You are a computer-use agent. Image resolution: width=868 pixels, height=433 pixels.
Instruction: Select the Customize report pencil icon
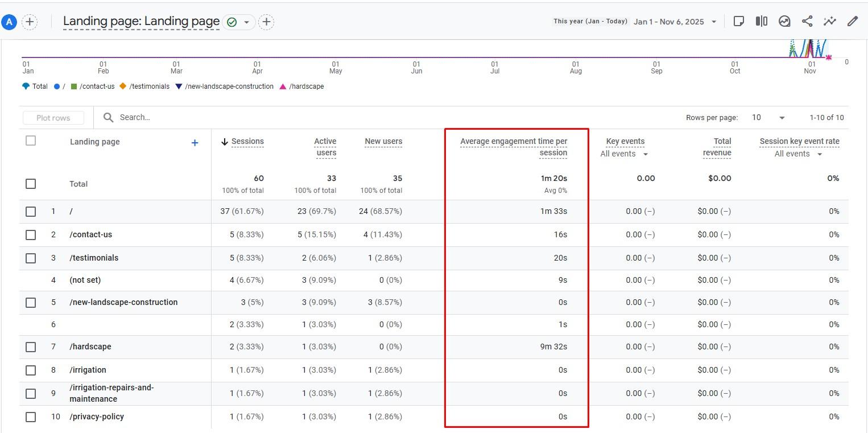tap(852, 21)
